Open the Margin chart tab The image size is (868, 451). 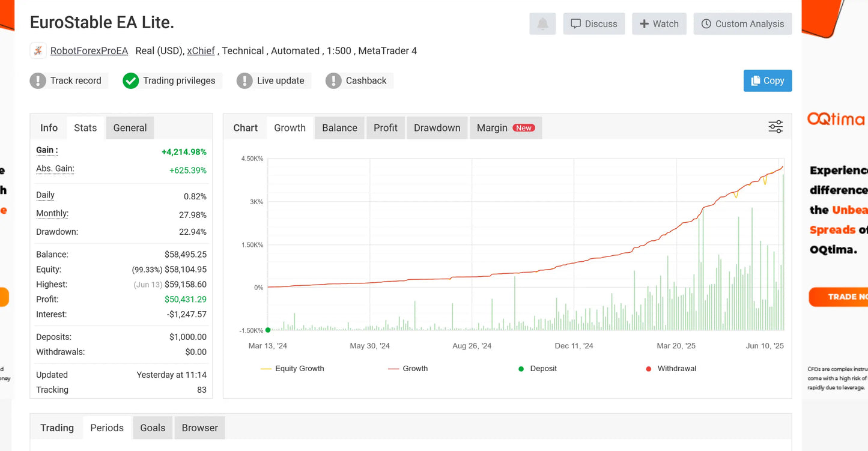(506, 128)
